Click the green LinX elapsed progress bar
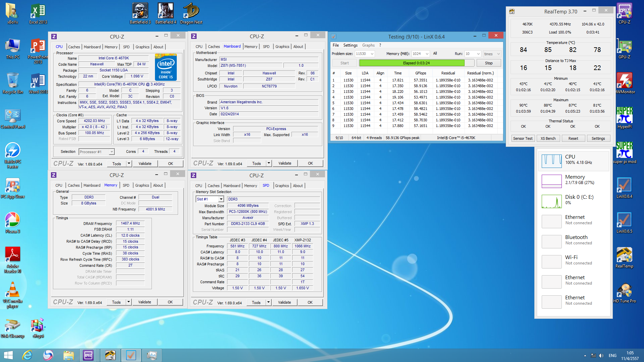The height and width of the screenshot is (362, 644). click(412, 63)
